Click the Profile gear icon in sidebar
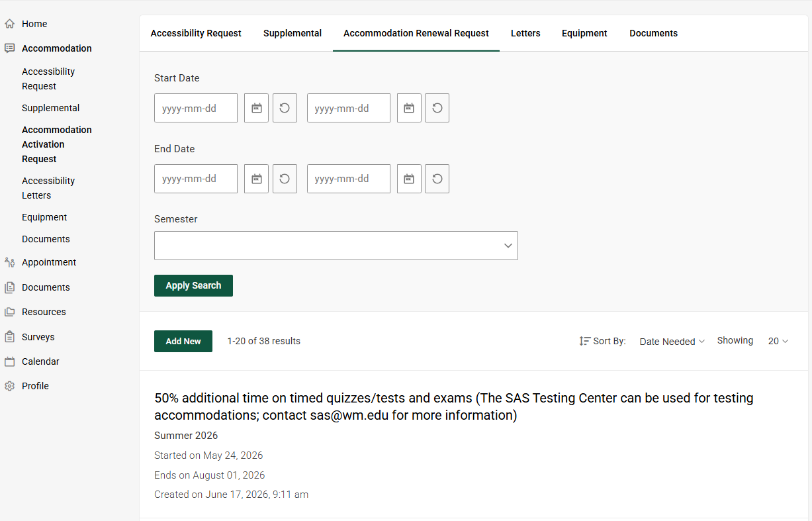This screenshot has height=521, width=812. pos(9,386)
